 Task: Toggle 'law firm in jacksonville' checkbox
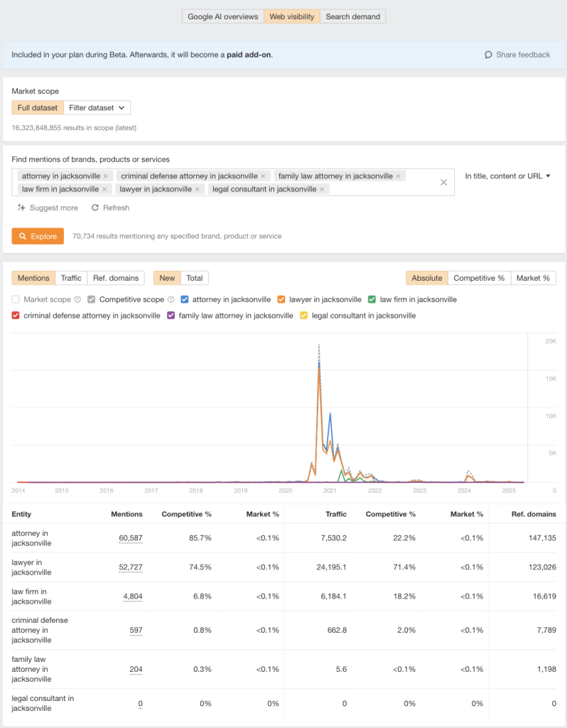(x=373, y=299)
